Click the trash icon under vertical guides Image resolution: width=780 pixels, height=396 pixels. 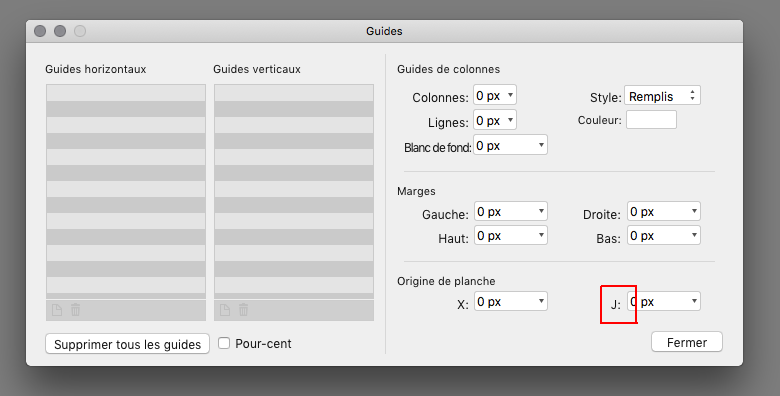click(x=243, y=310)
